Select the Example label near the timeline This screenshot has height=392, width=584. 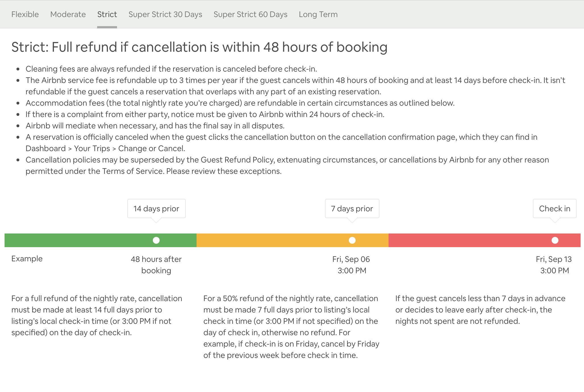tap(27, 259)
